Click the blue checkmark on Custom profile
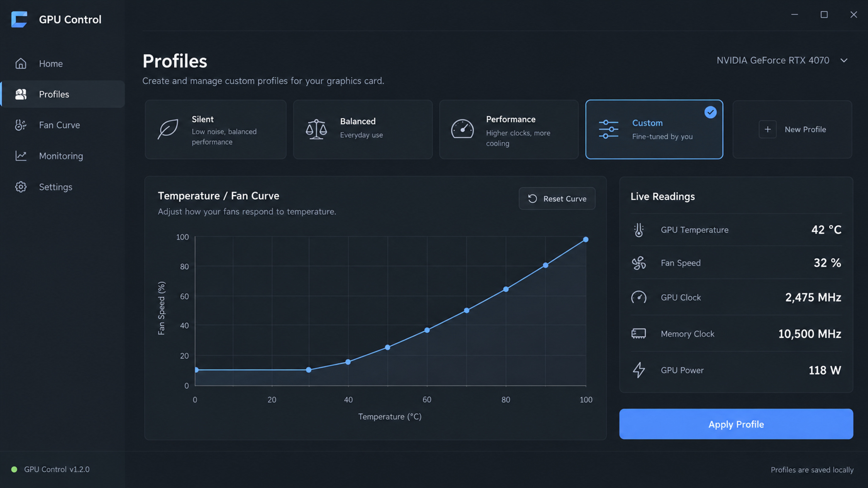This screenshot has width=868, height=488. (x=710, y=112)
